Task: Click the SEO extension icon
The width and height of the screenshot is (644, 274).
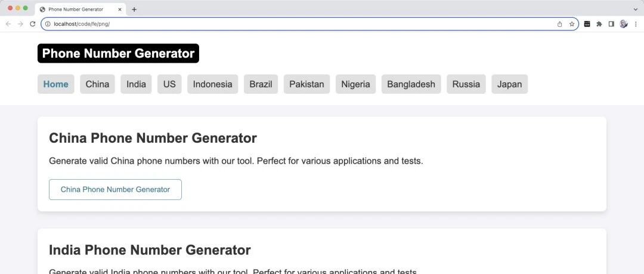Action: (587, 24)
